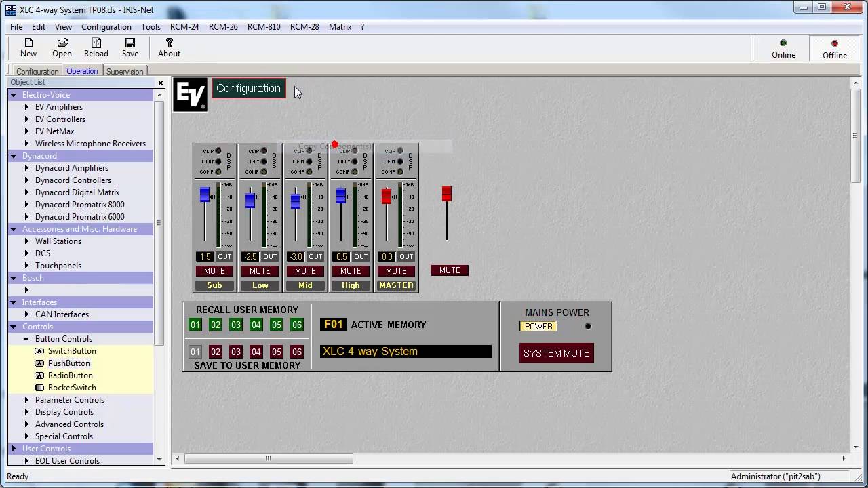Click the XLC 4-way System name field
Viewport: 868px width, 488px height.
tap(406, 352)
